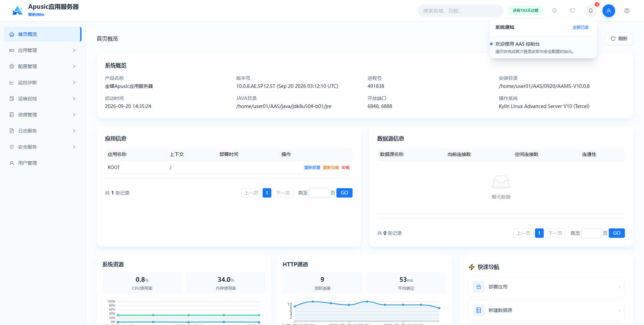Click the help question mark icon

pos(627,11)
